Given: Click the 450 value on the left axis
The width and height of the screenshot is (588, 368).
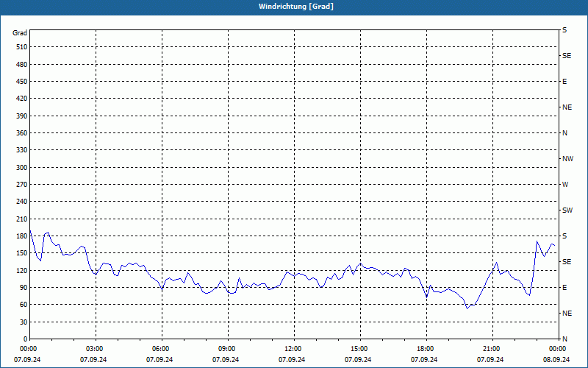Looking at the screenshot, I should click(22, 82).
